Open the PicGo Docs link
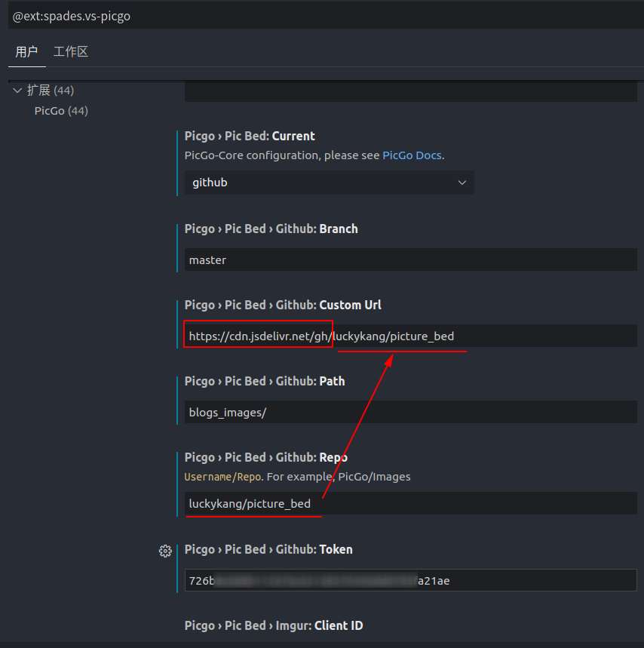Screen dimensions: 644x648 tap(412, 155)
